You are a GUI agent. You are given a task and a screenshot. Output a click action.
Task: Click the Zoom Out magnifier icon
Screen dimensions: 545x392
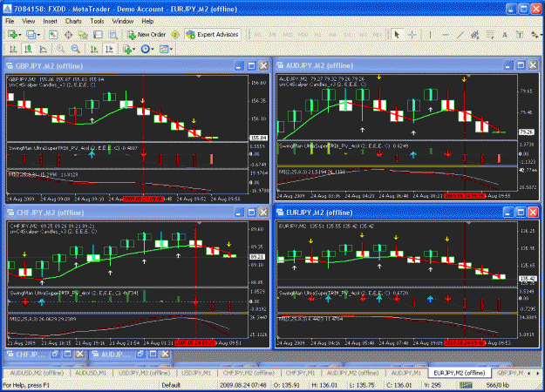coord(75,49)
